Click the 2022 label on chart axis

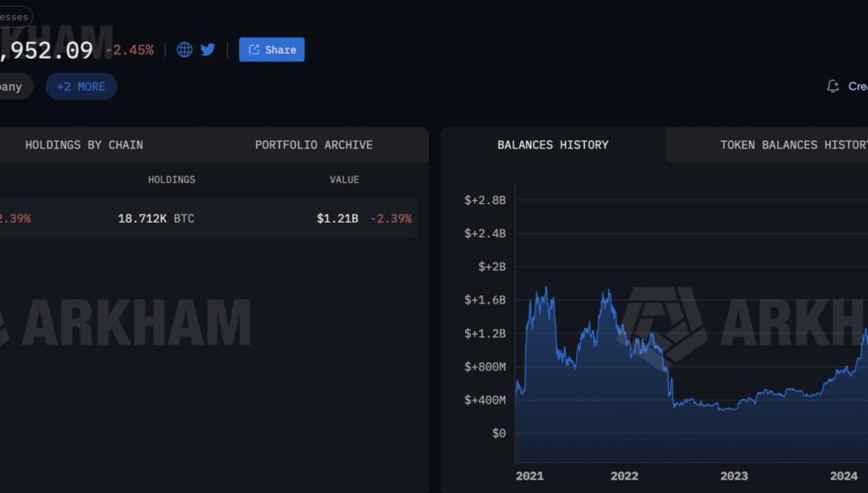(x=624, y=476)
